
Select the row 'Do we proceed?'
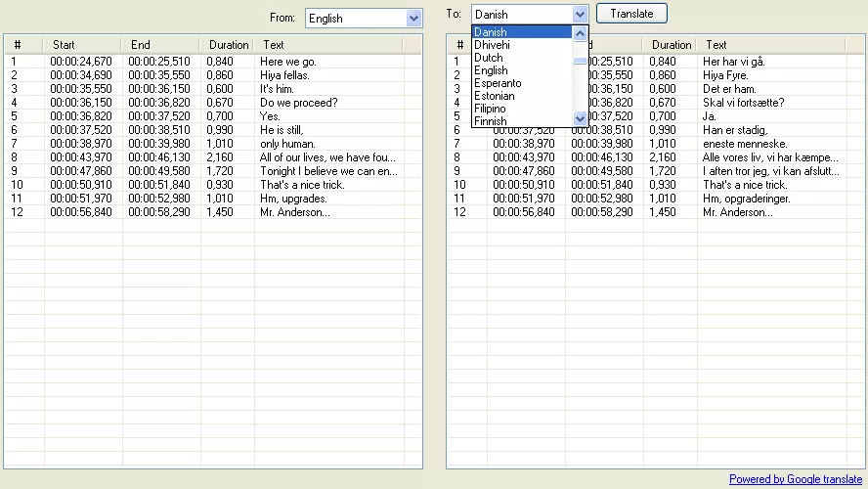pyautogui.click(x=299, y=103)
